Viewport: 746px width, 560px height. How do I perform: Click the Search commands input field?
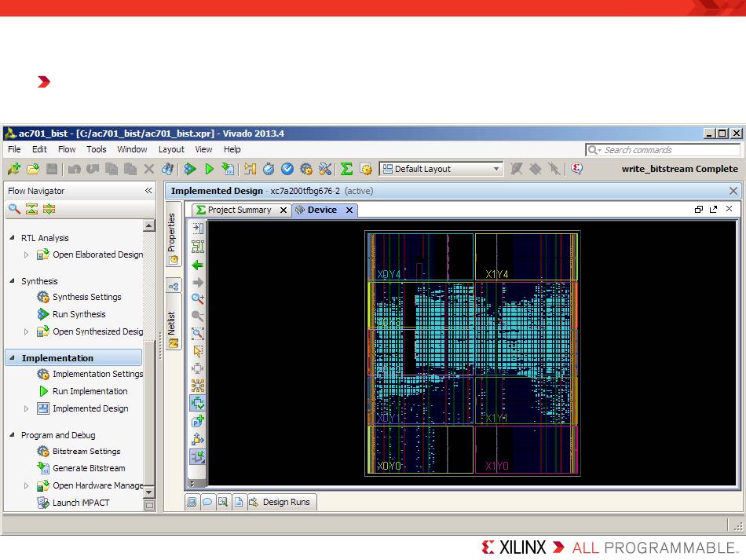663,150
